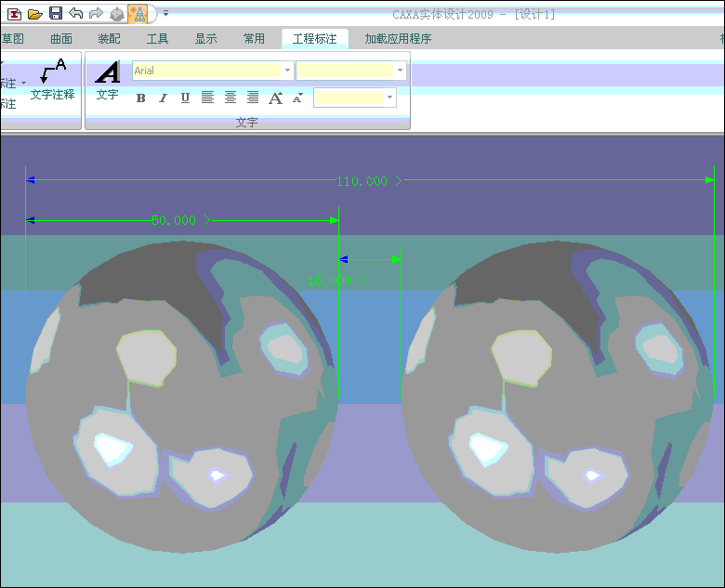Toggle underline text formatting

tap(185, 98)
